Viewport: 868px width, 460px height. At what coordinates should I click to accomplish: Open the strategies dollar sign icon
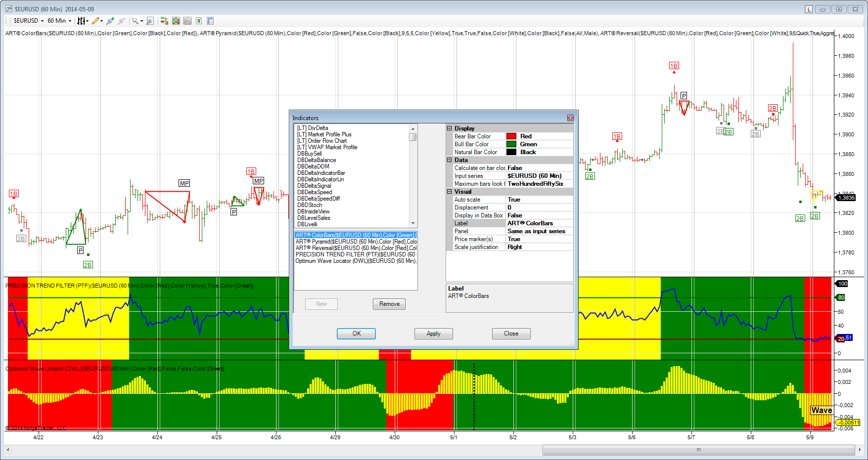tap(199, 21)
